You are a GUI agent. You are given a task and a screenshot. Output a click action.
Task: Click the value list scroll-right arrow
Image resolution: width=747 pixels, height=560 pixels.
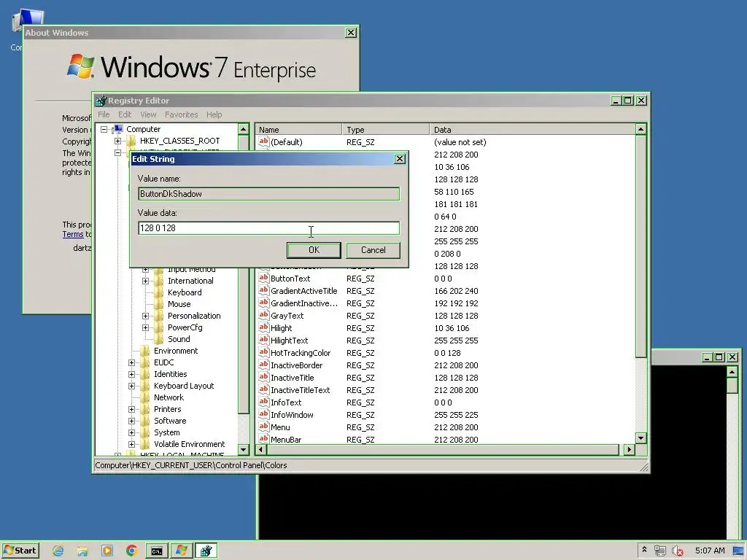click(630, 449)
